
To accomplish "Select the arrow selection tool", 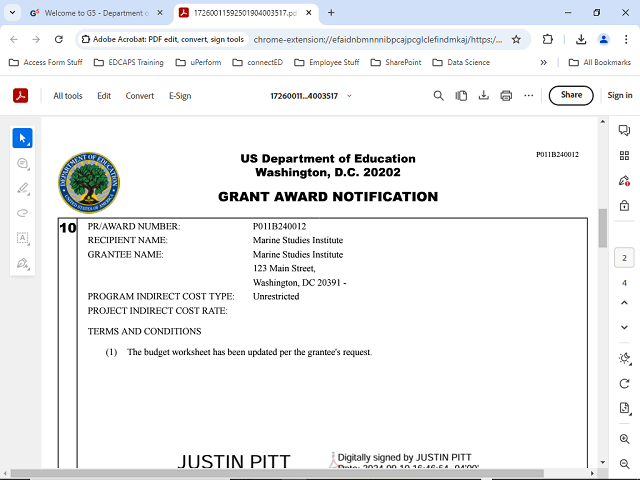I will coord(22,138).
